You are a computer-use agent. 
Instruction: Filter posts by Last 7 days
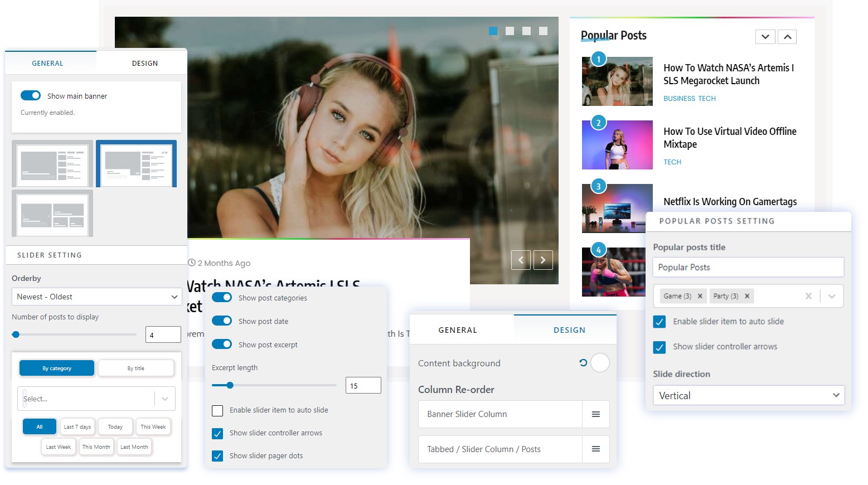pos(77,426)
